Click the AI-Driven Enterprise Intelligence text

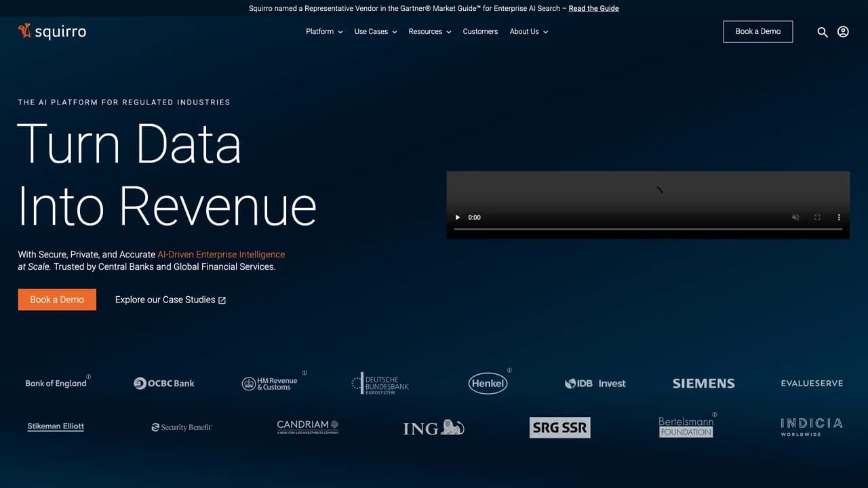(x=221, y=255)
